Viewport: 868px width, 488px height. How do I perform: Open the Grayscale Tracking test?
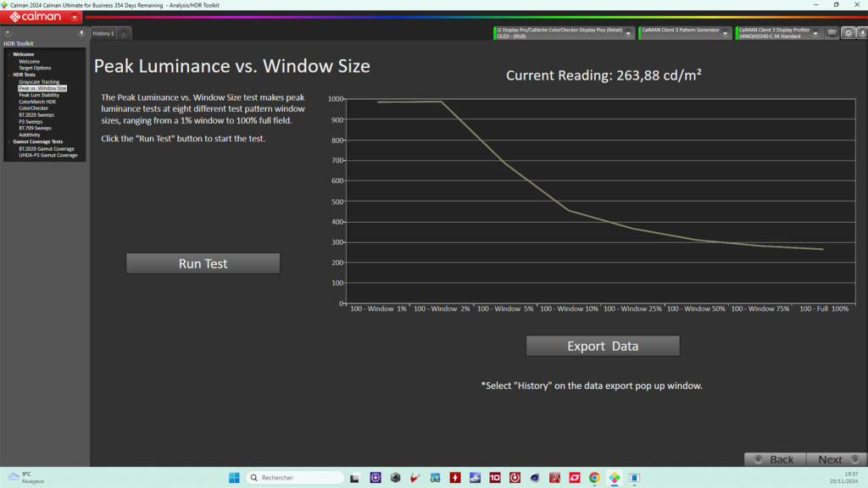coord(39,82)
